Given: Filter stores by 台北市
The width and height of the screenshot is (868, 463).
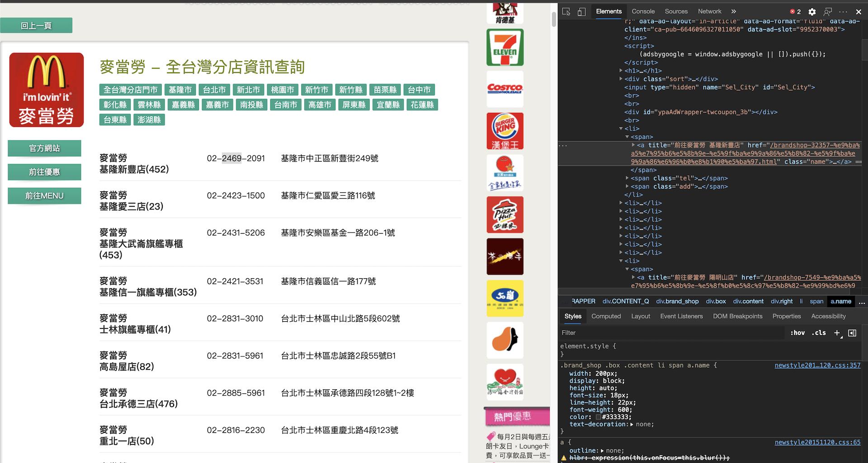Looking at the screenshot, I should click(x=214, y=90).
